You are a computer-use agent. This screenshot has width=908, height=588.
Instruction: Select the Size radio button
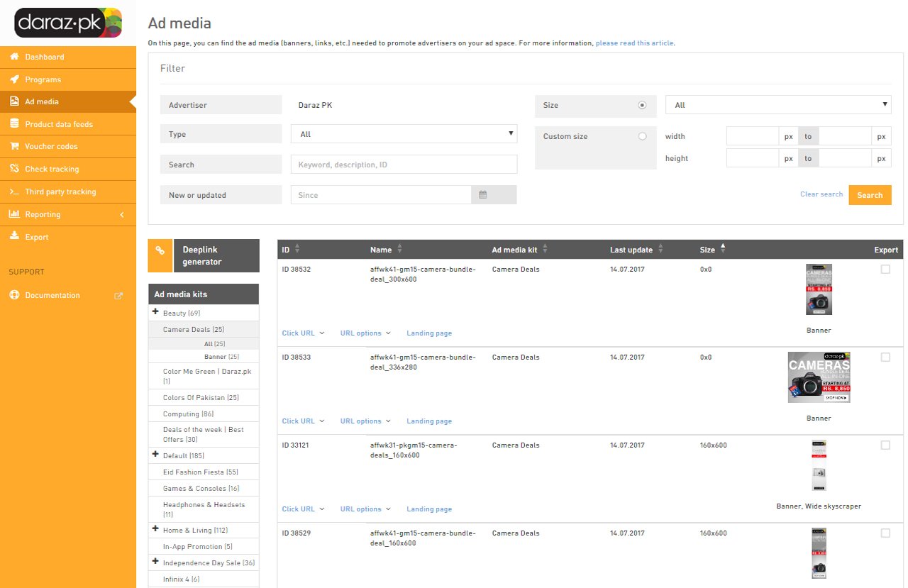point(642,105)
